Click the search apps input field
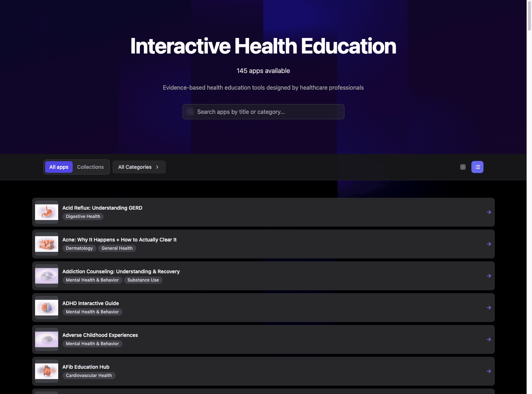This screenshot has height=394, width=532. 263,112
